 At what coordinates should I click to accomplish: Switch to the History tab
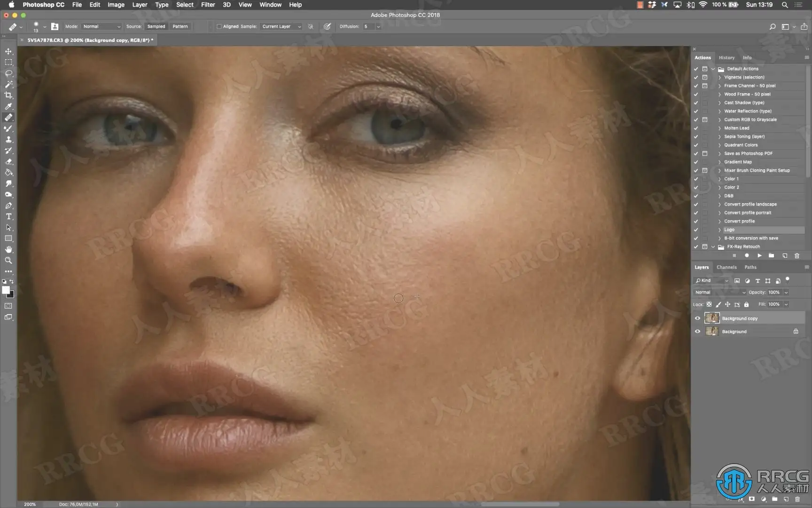click(x=726, y=58)
